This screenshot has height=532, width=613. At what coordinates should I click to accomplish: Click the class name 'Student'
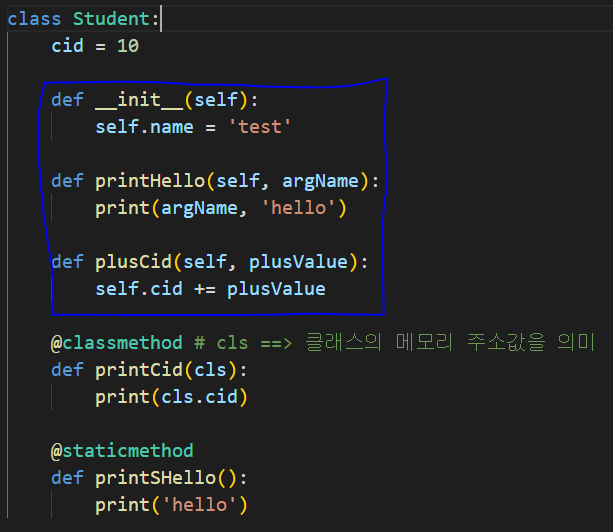pyautogui.click(x=111, y=19)
